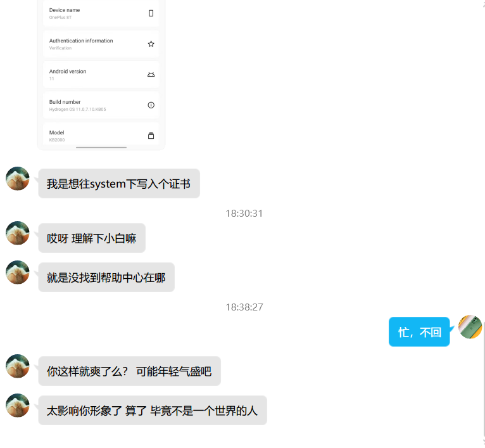485x448 pixels.
Task: Select message 你这样就爽了么？ 可能年轻气盛吧
Action: pos(129,371)
